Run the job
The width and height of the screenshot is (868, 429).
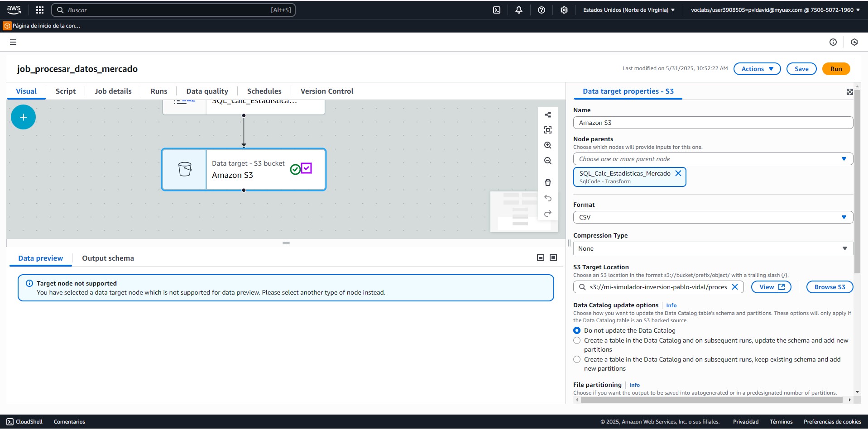(836, 69)
